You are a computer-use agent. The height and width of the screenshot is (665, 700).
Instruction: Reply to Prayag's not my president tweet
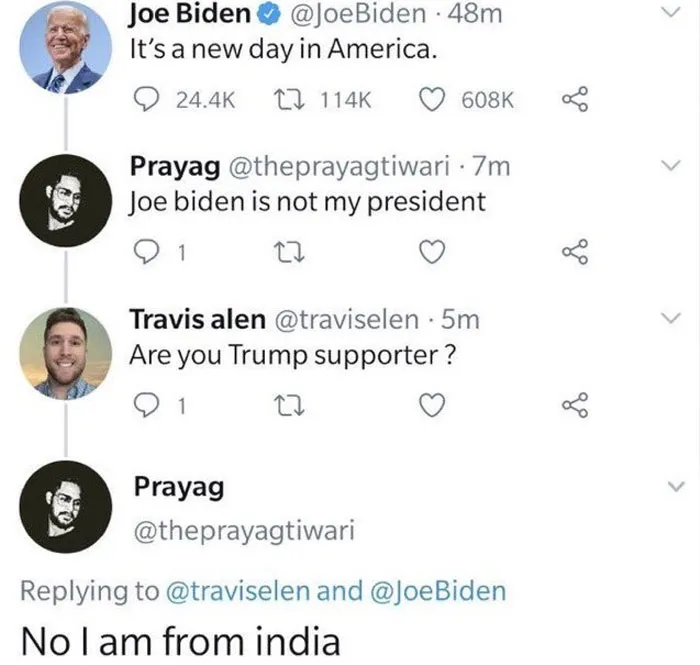(x=146, y=252)
